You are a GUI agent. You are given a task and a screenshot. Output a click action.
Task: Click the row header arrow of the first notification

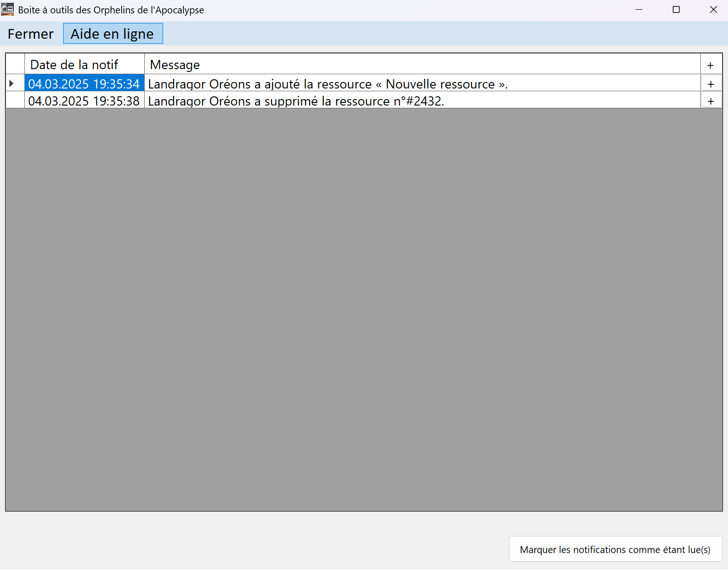coord(15,83)
